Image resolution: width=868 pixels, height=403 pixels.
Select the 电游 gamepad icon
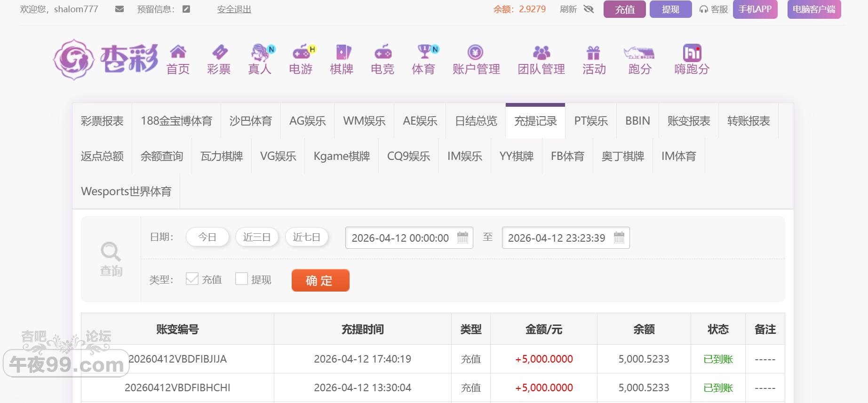[301, 52]
